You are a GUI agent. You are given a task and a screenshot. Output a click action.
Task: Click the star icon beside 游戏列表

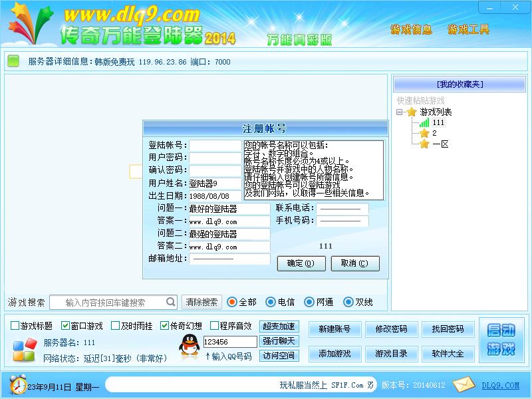coord(412,112)
